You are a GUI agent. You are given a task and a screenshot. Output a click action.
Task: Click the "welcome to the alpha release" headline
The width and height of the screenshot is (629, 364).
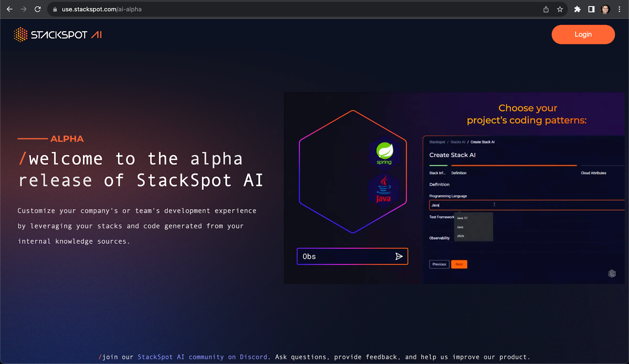(141, 169)
